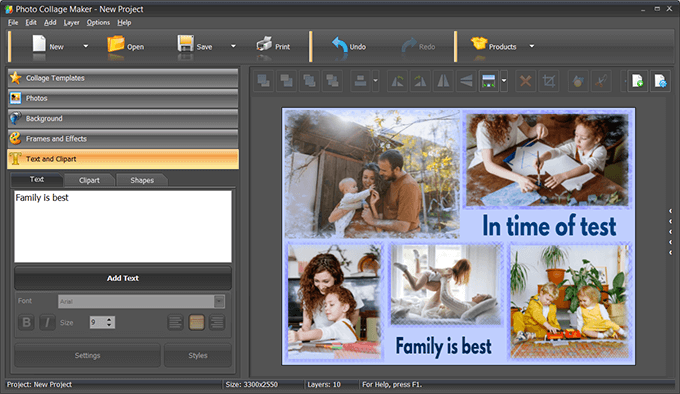Select the family outdoors photo in collage
The width and height of the screenshot is (680, 394).
point(372,174)
